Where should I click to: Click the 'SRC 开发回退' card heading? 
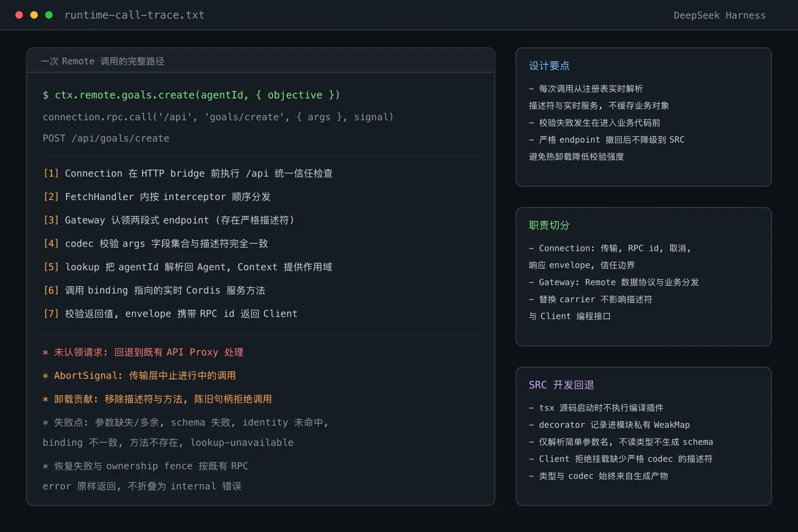click(561, 385)
